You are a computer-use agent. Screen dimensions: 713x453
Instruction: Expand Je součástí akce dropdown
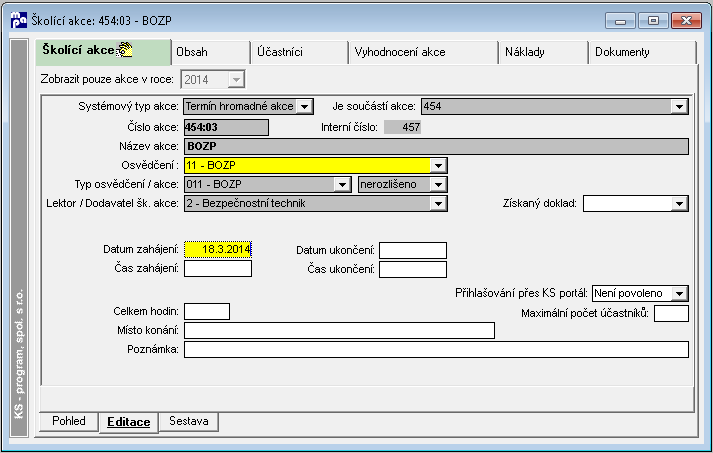tap(679, 106)
